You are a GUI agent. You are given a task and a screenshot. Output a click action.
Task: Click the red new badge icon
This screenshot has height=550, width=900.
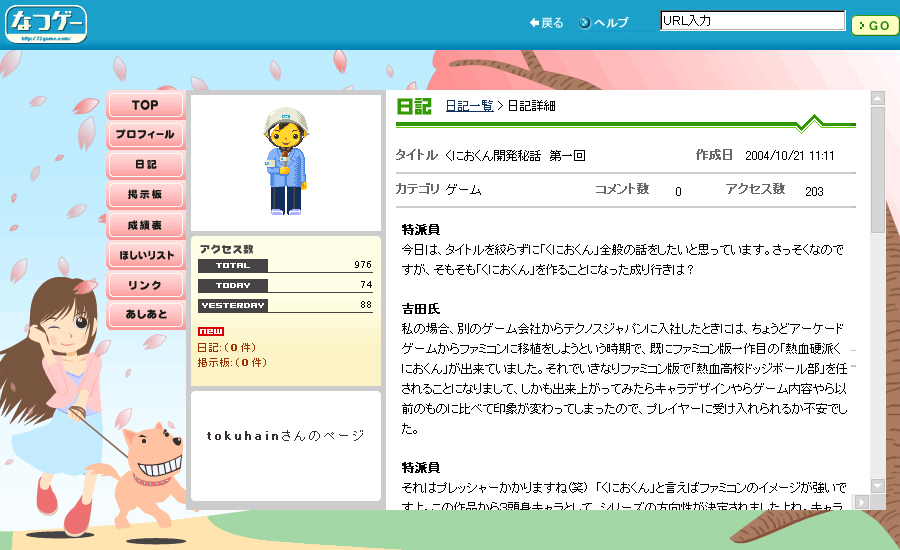pos(210,332)
